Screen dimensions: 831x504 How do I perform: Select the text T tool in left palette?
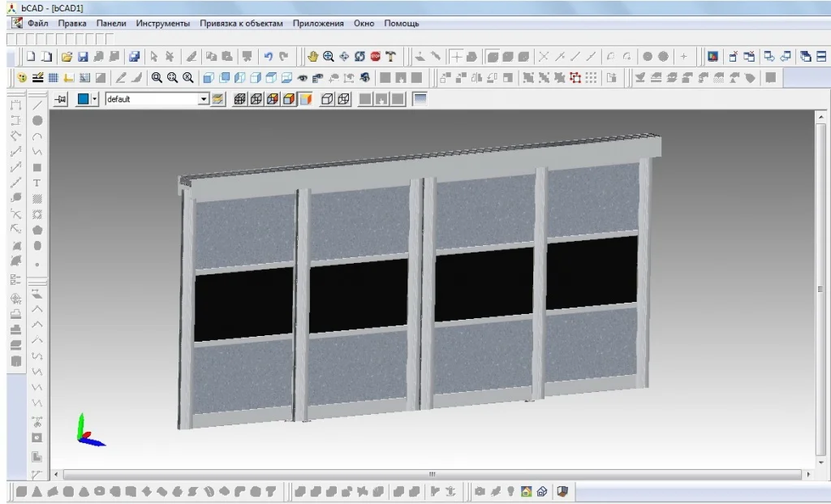pyautogui.click(x=37, y=183)
